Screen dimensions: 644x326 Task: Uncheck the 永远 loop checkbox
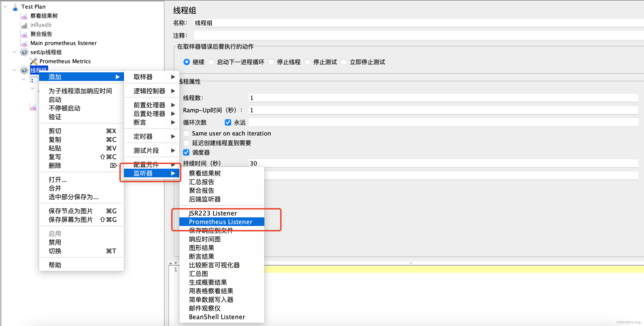(228, 122)
